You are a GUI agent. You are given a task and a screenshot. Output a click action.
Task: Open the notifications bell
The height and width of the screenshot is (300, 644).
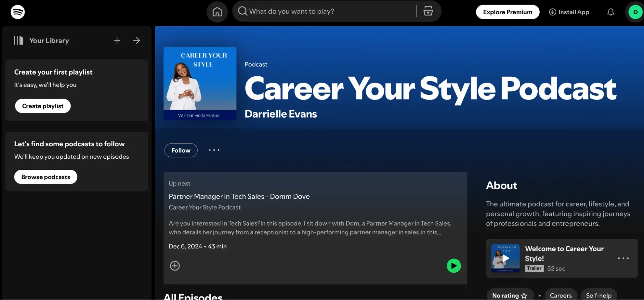[610, 12]
